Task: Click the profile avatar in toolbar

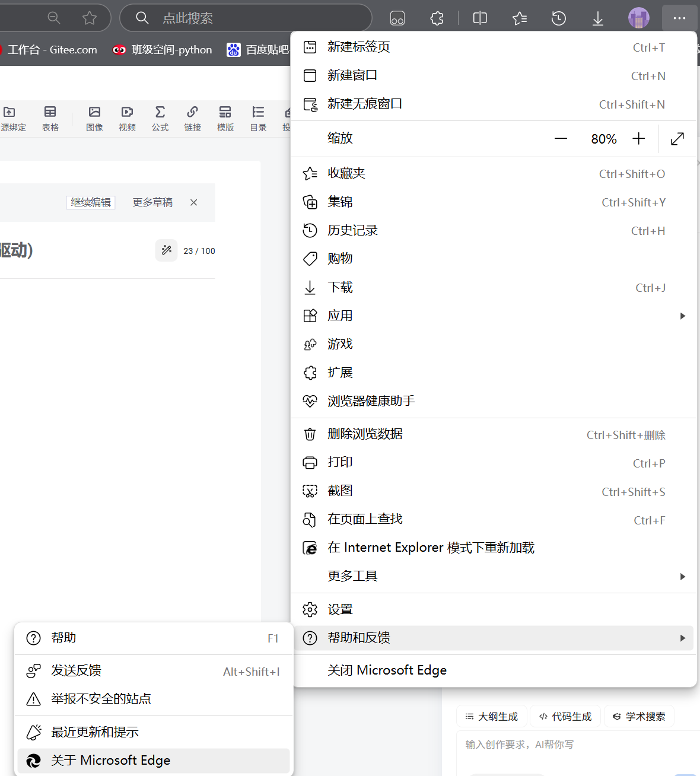Action: 639,18
